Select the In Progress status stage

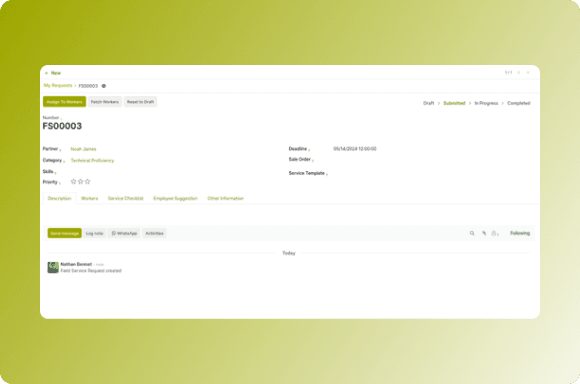[486, 103]
